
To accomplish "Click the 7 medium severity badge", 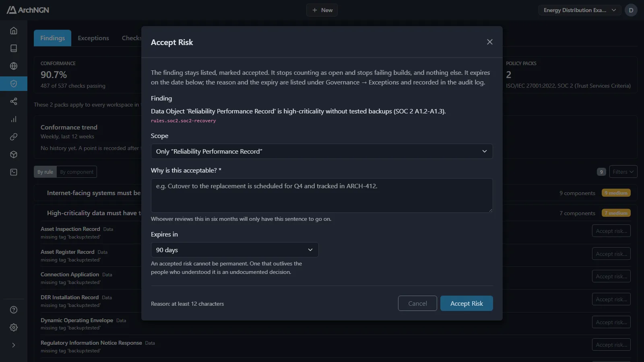I will coord(616,213).
